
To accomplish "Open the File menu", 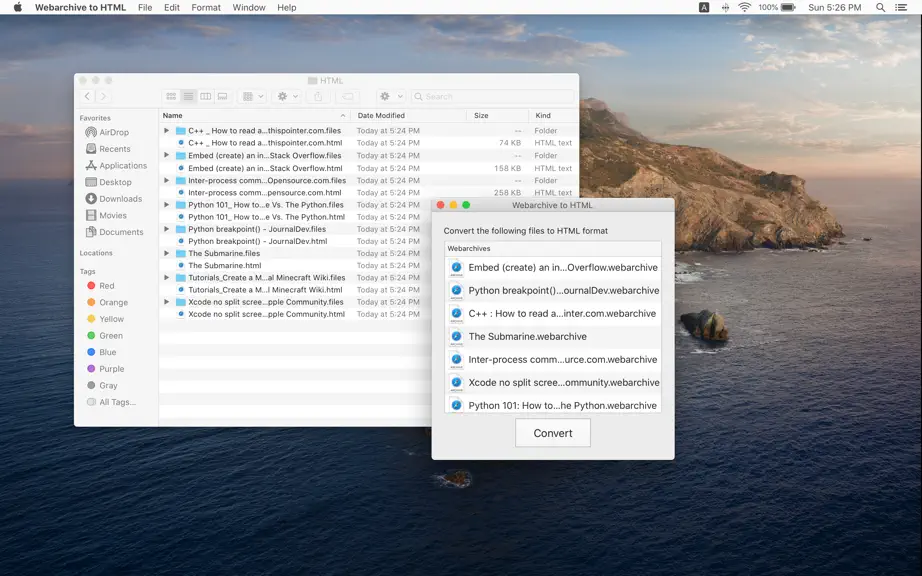I will [x=145, y=7].
